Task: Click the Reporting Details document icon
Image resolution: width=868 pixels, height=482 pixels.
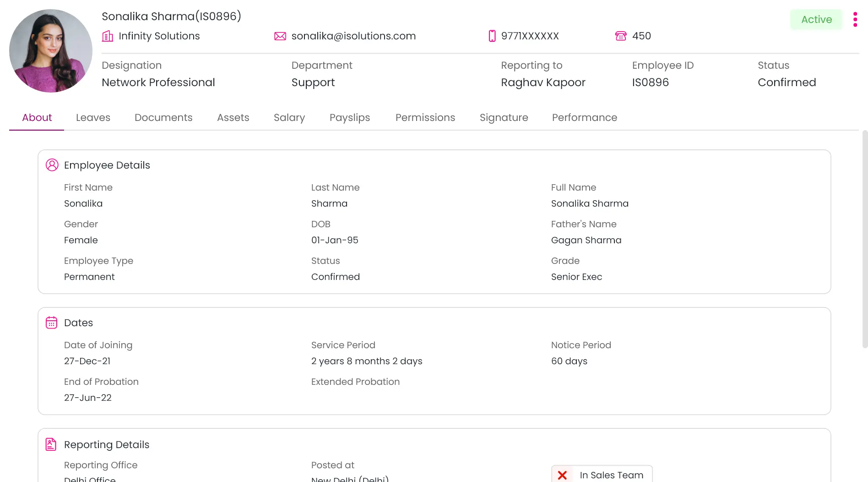Action: [51, 444]
